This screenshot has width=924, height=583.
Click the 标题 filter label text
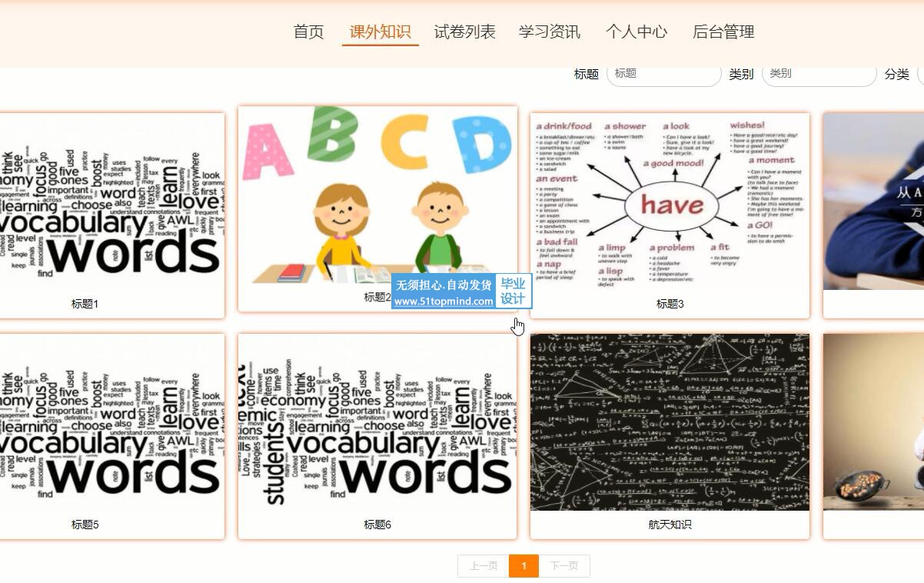[587, 74]
